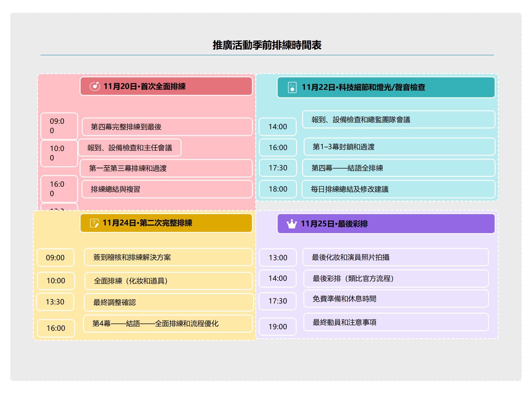Click the 每日排練總結及修改建議 entry
532x397 pixels.
[399, 190]
